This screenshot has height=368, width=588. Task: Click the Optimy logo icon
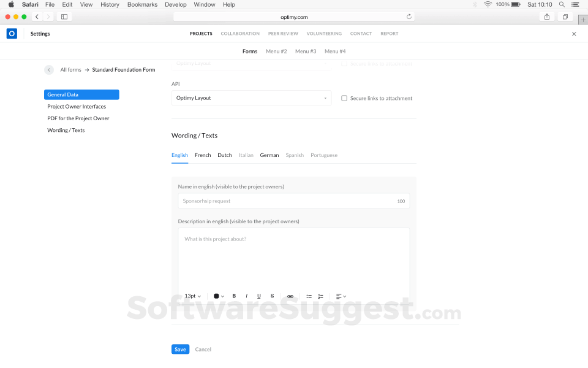point(12,33)
